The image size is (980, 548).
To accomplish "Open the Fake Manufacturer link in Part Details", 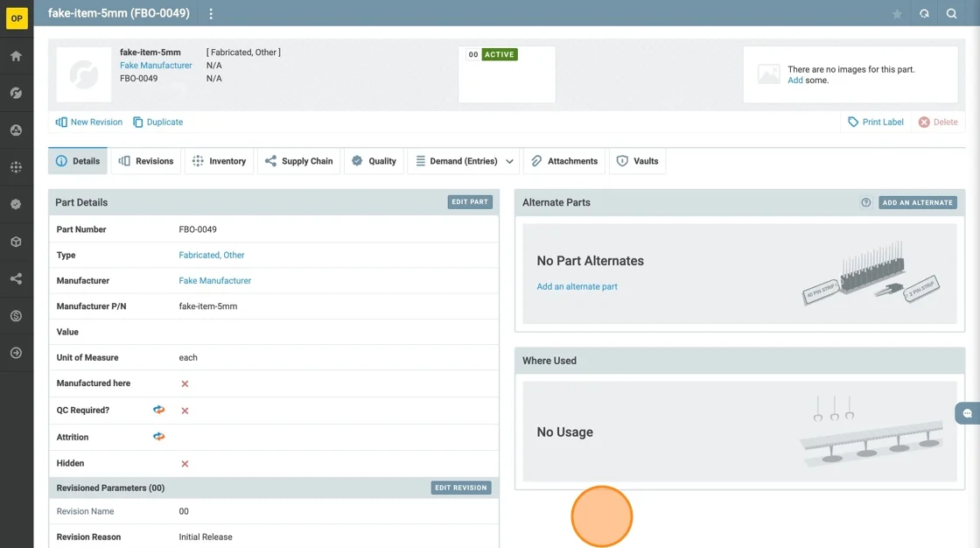I will [214, 281].
